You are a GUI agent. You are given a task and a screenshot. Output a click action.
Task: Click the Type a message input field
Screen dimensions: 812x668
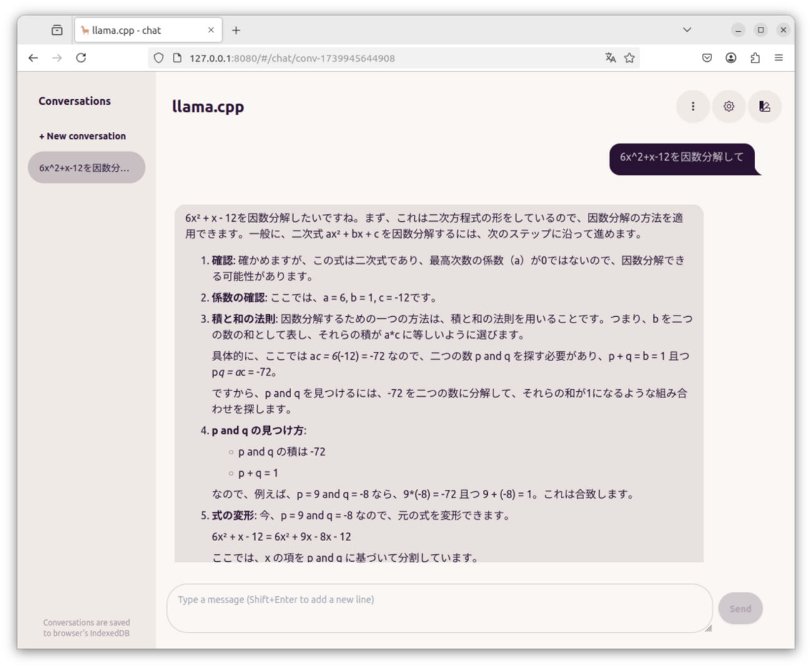(x=437, y=608)
